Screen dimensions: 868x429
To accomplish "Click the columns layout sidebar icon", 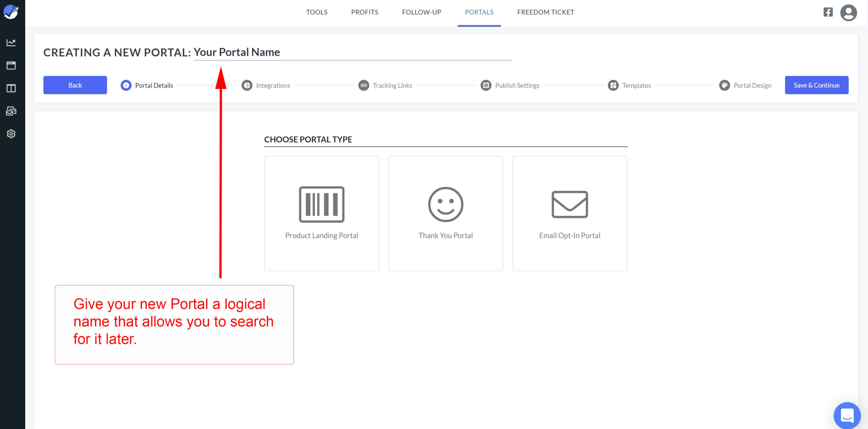I will (x=11, y=88).
